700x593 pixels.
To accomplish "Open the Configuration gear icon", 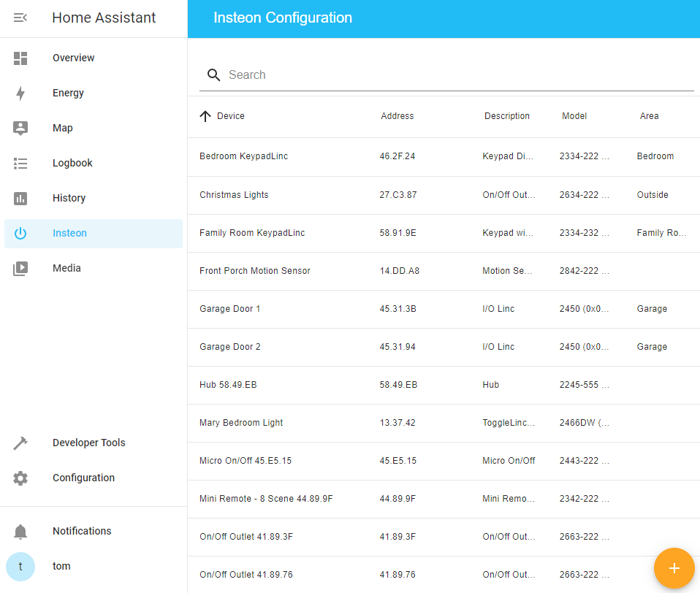I will (x=20, y=478).
